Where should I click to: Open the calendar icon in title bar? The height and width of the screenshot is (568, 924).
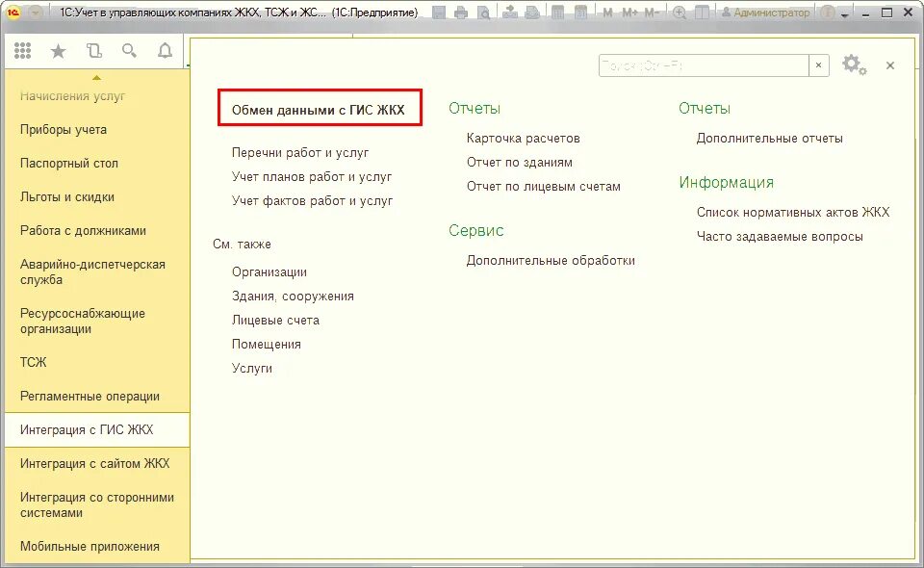pyautogui.click(x=580, y=13)
